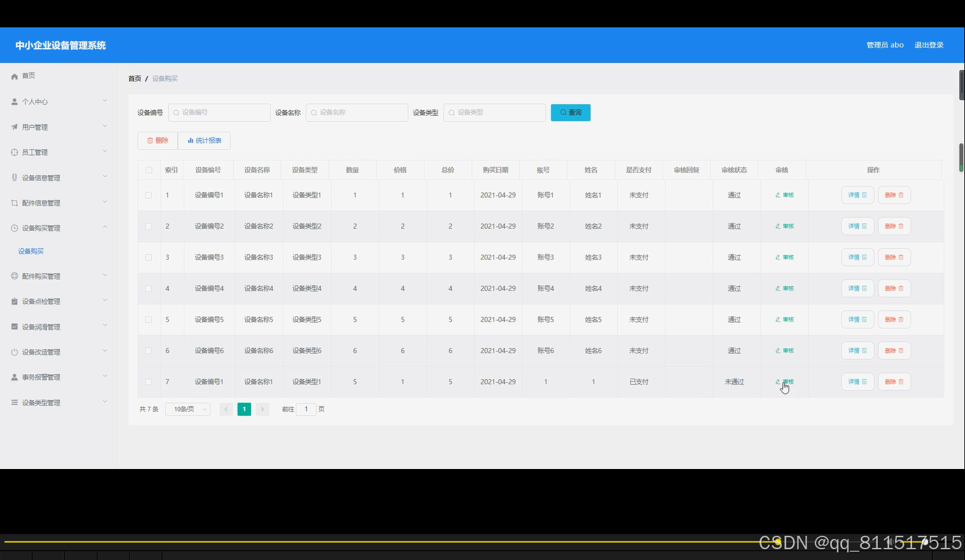This screenshot has width=965, height=560.
Task: Click the 管理员 abo account label
Action: tap(885, 45)
